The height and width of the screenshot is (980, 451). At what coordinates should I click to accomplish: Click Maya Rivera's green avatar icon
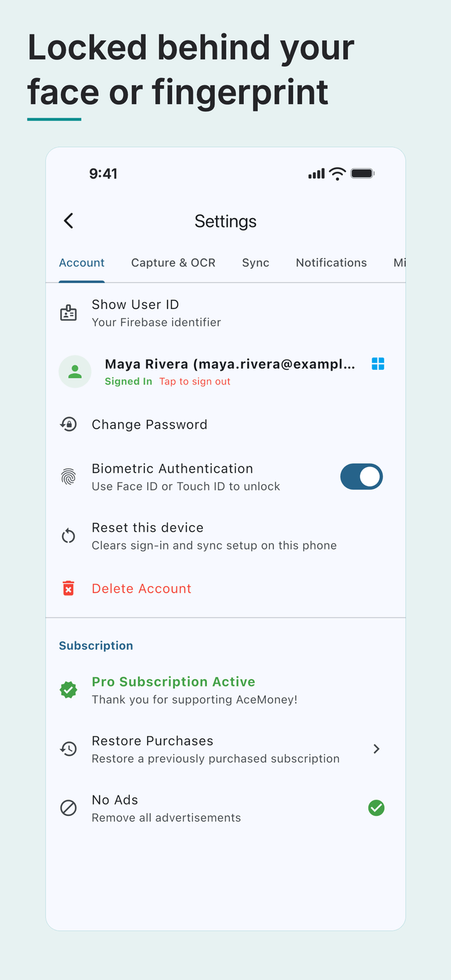pos(75,372)
